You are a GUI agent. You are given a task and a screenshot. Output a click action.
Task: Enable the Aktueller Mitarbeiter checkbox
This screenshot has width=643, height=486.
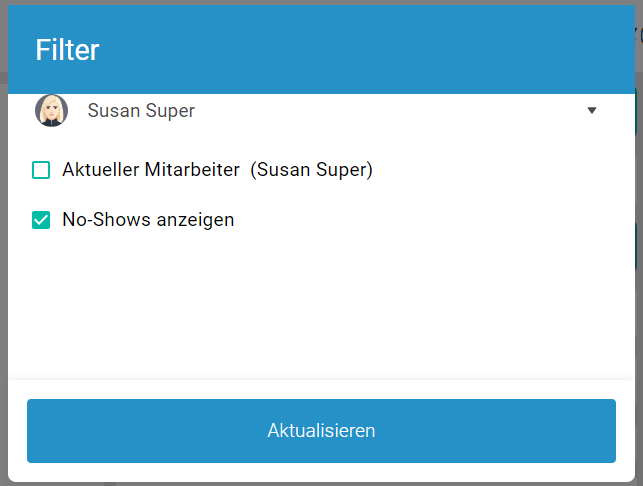point(41,170)
